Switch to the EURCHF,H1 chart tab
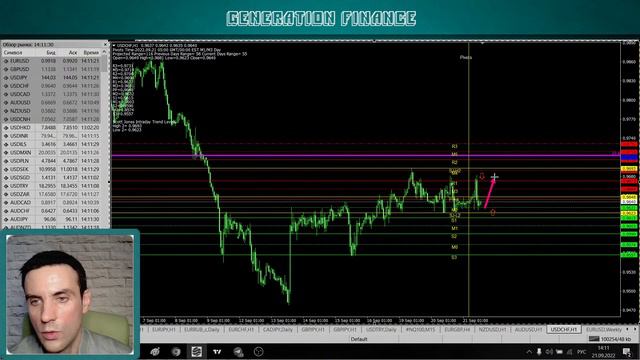The width and height of the screenshot is (640, 360). coord(241,329)
